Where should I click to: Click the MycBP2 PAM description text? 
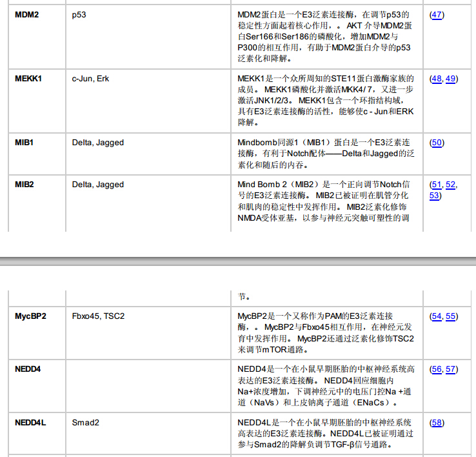coord(326,332)
